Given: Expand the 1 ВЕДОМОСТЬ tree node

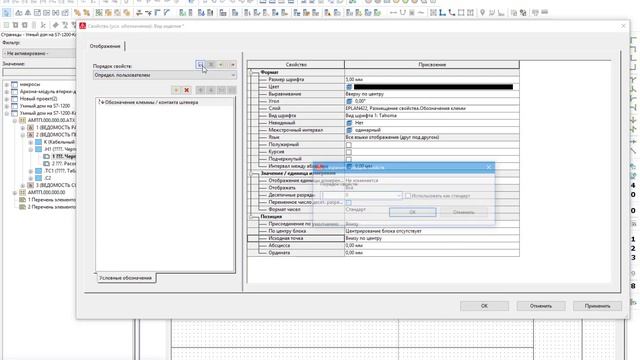Looking at the screenshot, I should [x=23, y=128].
